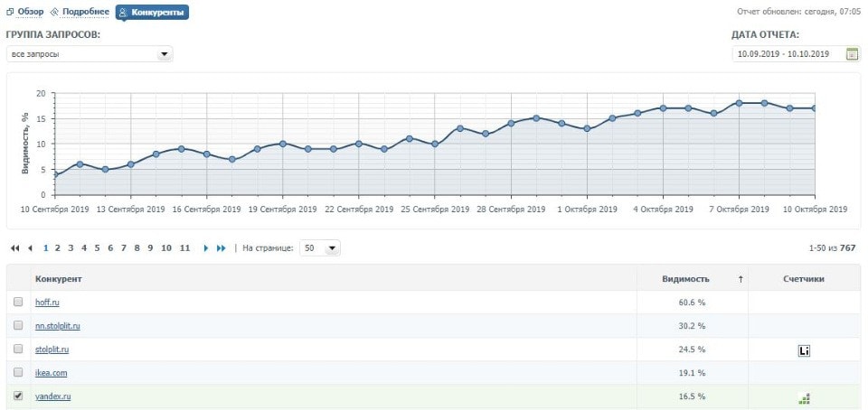Tick the stolplit.ru checkbox
This screenshot has width=868, height=410.
18,349
